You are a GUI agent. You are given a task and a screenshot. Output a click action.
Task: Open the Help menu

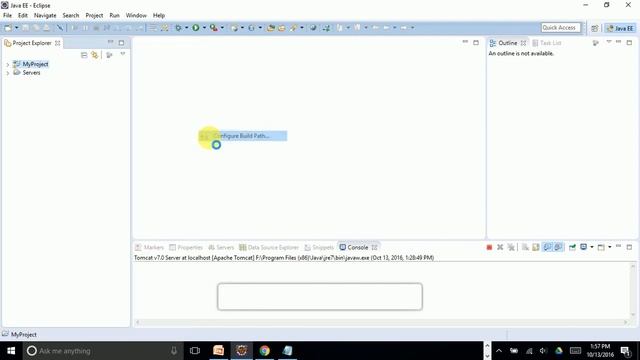pyautogui.click(x=159, y=16)
